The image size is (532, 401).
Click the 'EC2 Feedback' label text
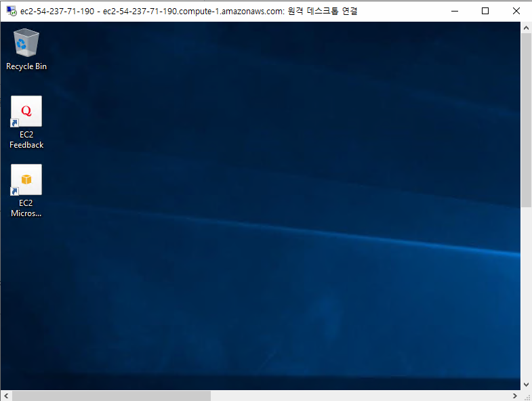pos(26,140)
